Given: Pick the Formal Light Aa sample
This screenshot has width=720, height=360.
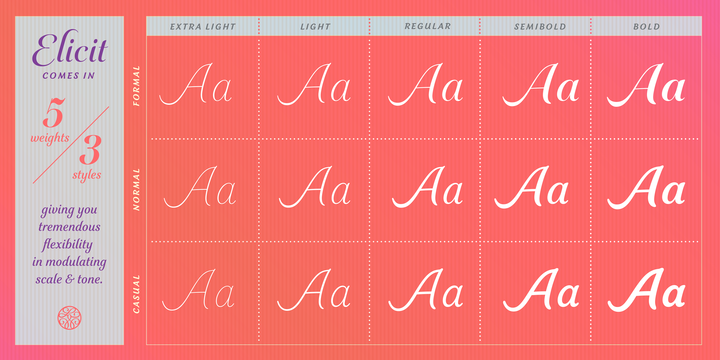Looking at the screenshot, I should (x=315, y=84).
